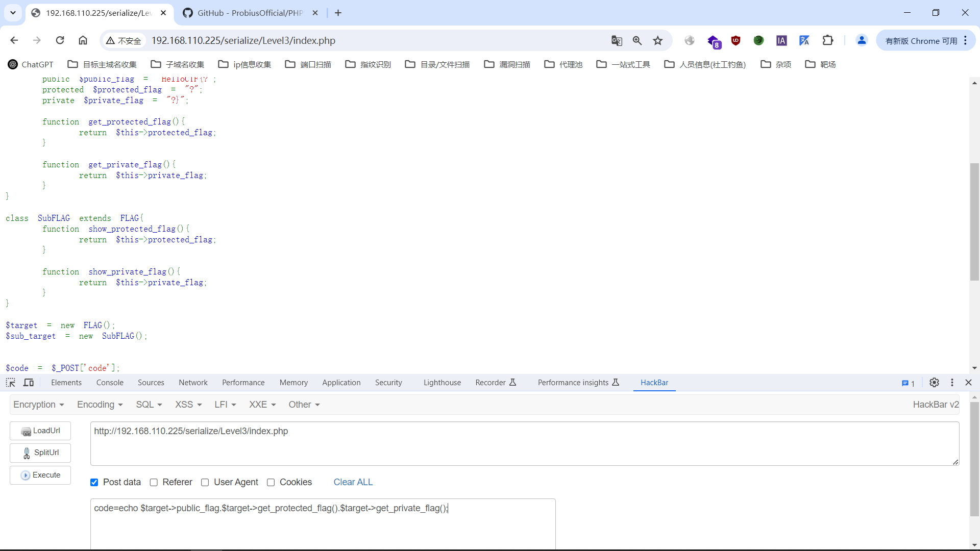Click the uBlock shield extension icon
Screen dimensions: 980x551
click(x=736, y=41)
